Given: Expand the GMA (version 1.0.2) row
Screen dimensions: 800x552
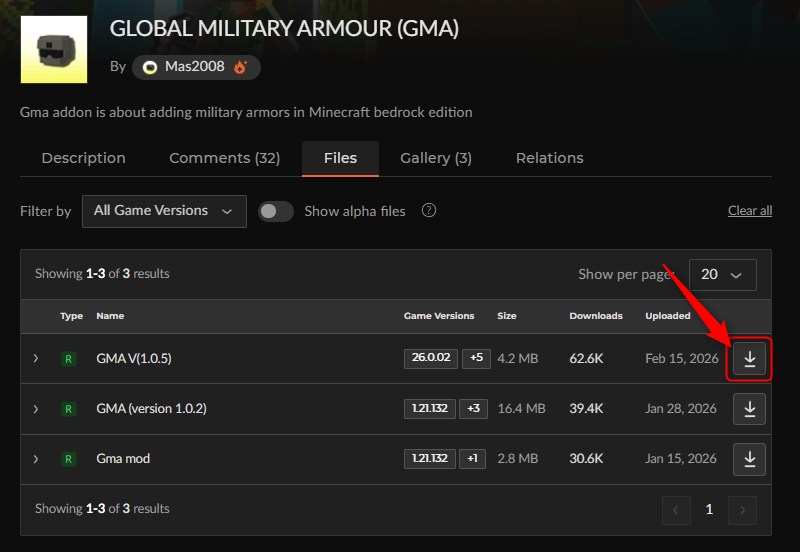Looking at the screenshot, I should 36,409.
